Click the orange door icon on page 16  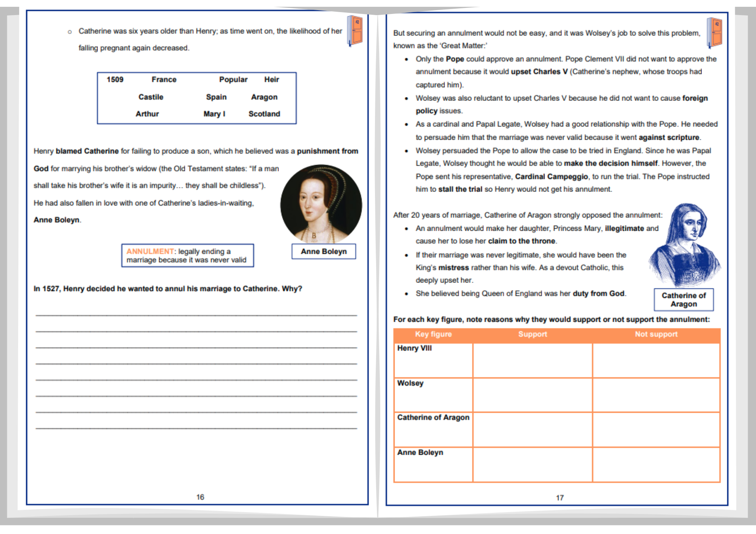(x=355, y=31)
